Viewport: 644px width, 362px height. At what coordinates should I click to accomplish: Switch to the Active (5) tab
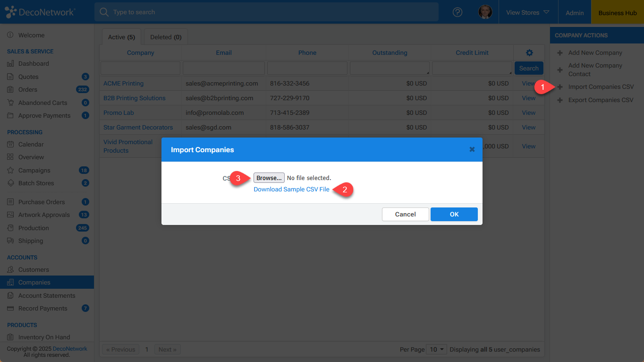pyautogui.click(x=121, y=37)
